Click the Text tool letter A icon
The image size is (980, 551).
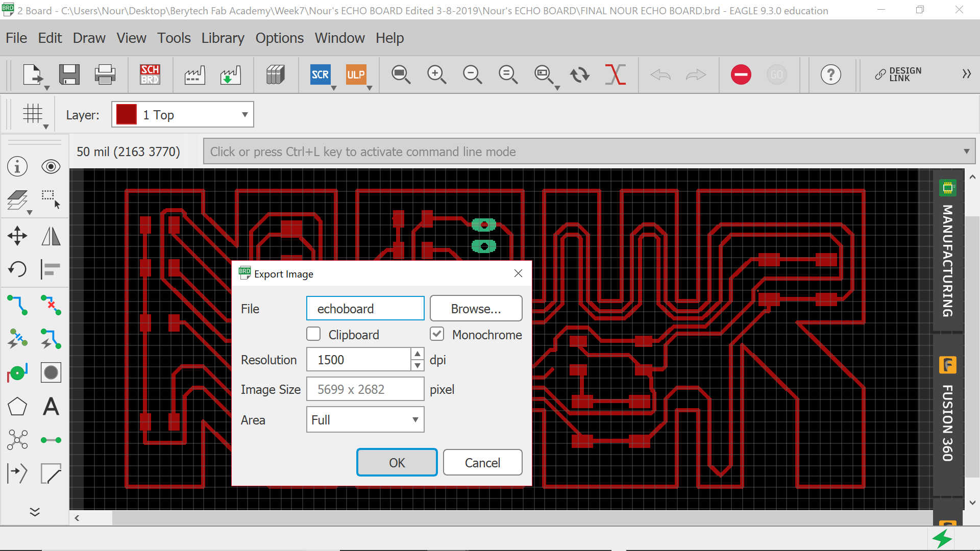tap(51, 407)
